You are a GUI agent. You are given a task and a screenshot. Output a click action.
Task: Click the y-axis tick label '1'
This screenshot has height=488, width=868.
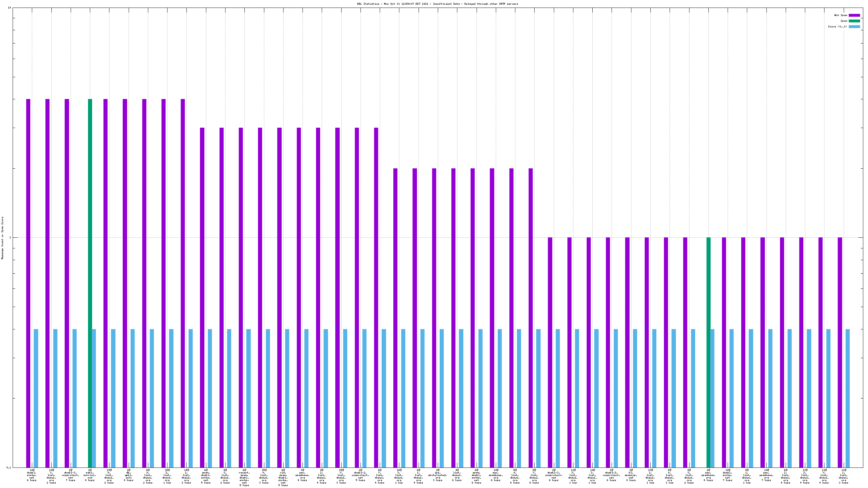tap(10, 238)
